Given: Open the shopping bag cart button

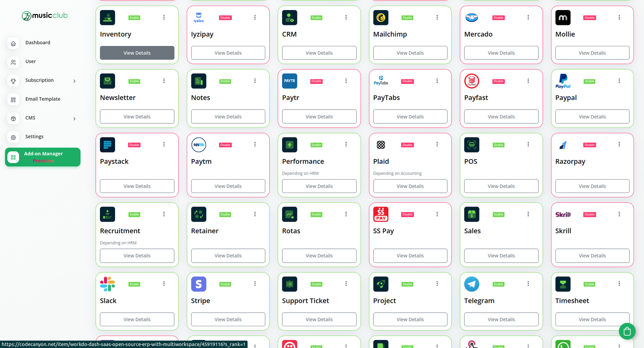Looking at the screenshot, I should pyautogui.click(x=627, y=331).
